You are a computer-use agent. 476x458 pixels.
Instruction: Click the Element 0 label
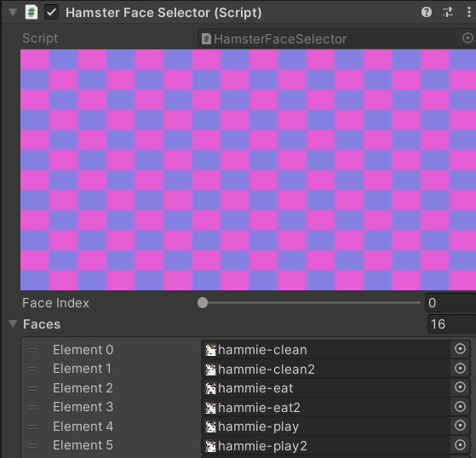83,350
